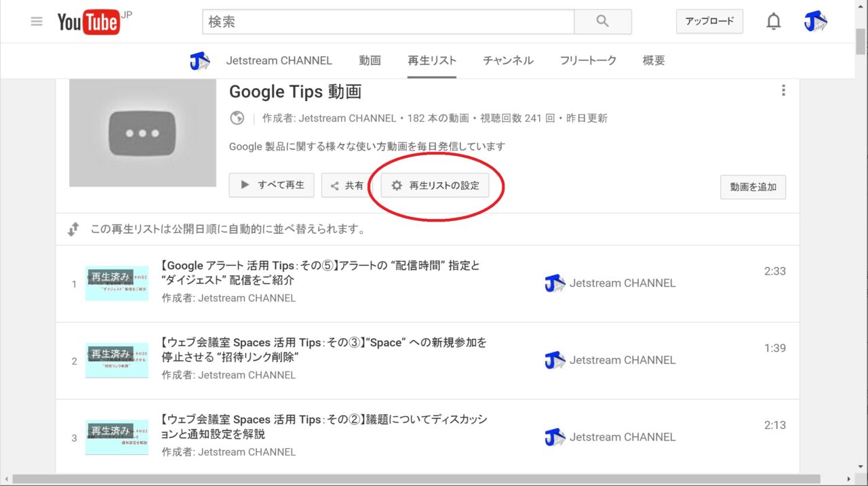Open the notifications bell

pos(773,22)
